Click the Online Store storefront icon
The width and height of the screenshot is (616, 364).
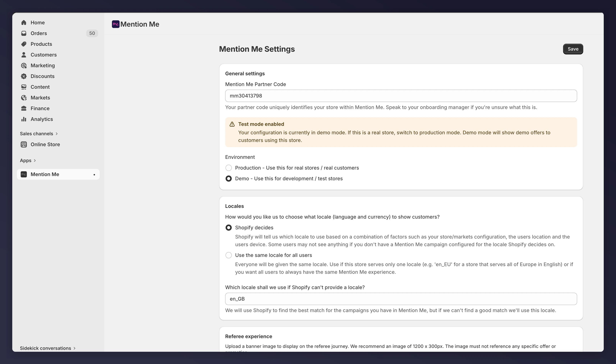24,144
